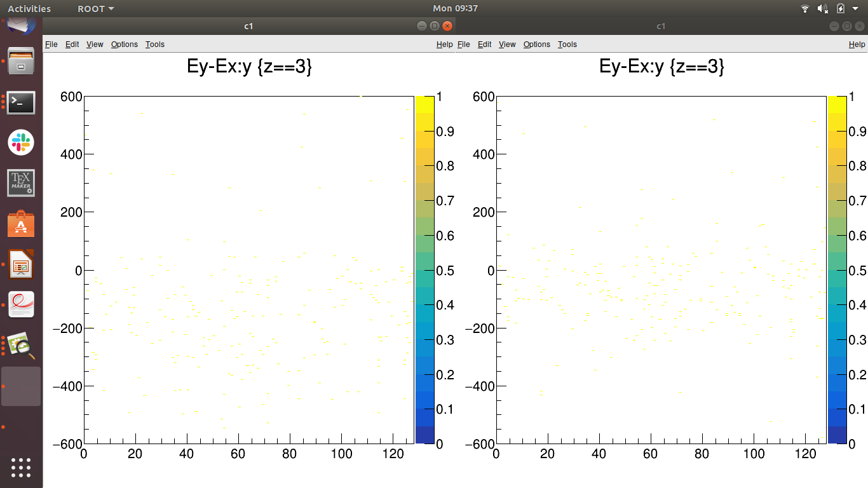Close the left c1 canvas window
This screenshot has height=488, width=868.
pos(447,26)
